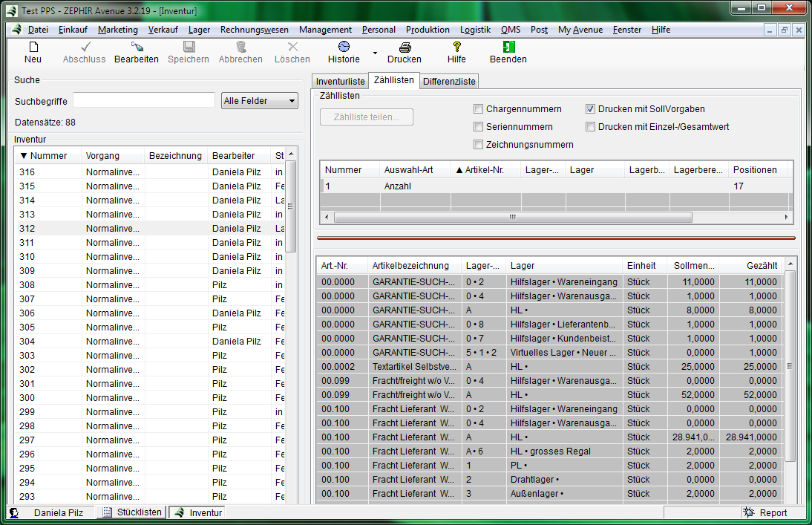The height and width of the screenshot is (525, 812).
Task: Click the Neu toolbar icon
Action: (33, 47)
